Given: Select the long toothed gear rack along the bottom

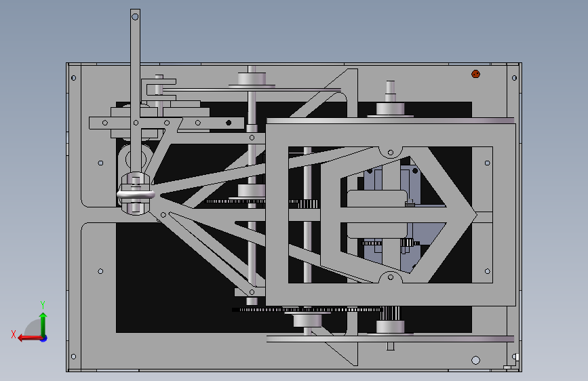Looking at the screenshot, I should (307, 310).
